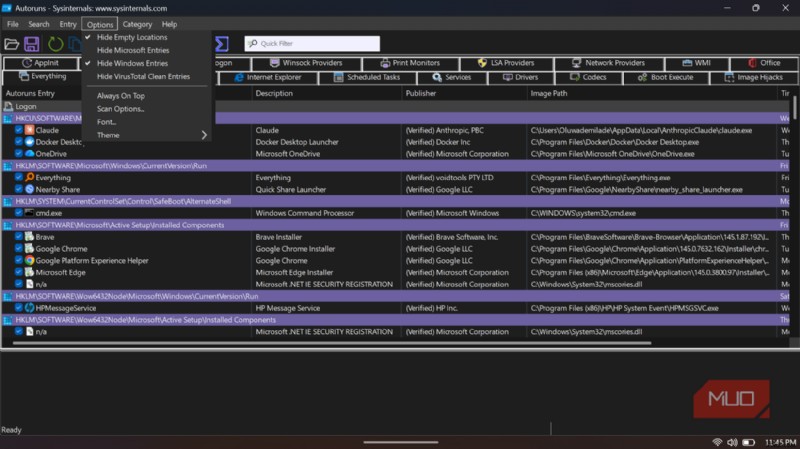Click the purple Save floppy disk icon
Viewport: 800px width, 449px height.
[x=32, y=44]
